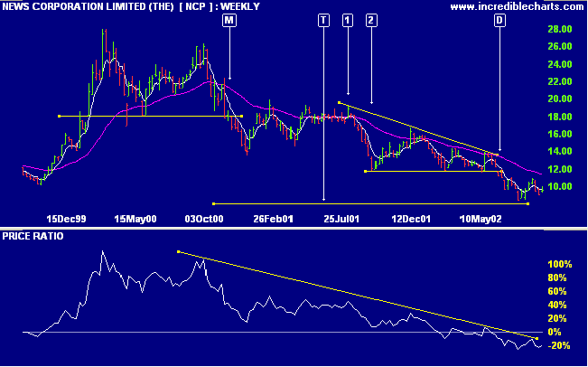Screen dimensions: 588x367
Task: Click the 26.00 price axis label
Action: click(559, 46)
